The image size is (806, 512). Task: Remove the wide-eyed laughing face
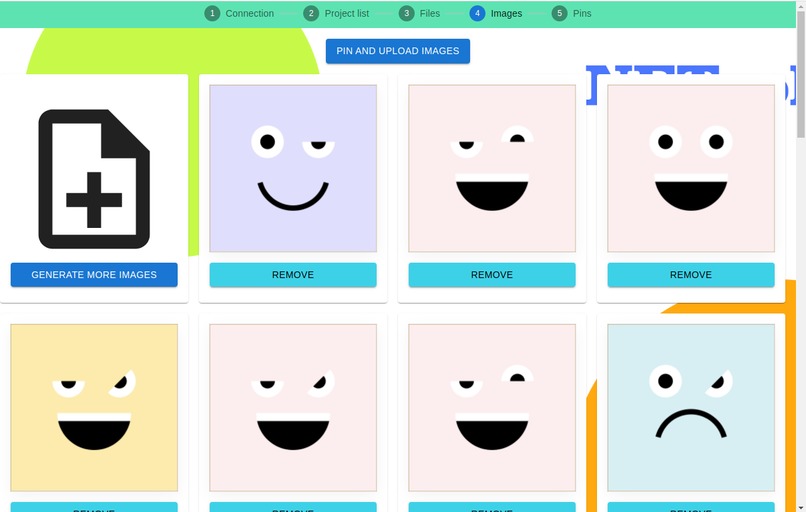pos(691,275)
